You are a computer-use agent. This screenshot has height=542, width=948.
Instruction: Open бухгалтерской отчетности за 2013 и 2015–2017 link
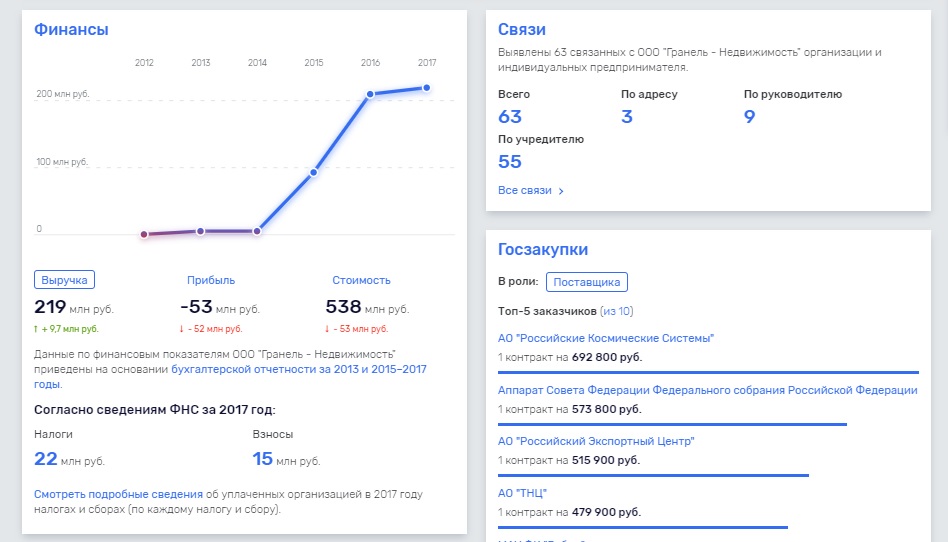point(299,369)
